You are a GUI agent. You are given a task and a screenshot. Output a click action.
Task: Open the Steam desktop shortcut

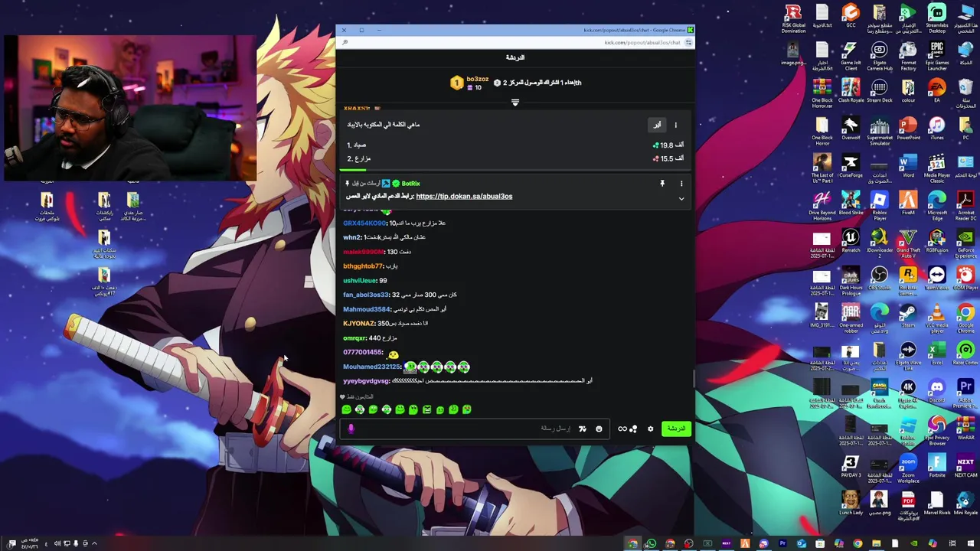point(908,315)
